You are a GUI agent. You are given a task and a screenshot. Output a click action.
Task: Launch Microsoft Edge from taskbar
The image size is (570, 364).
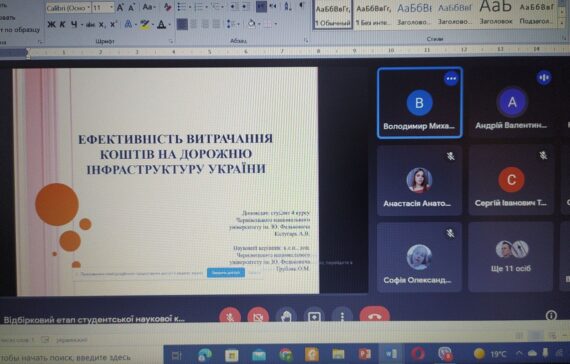coord(204,355)
